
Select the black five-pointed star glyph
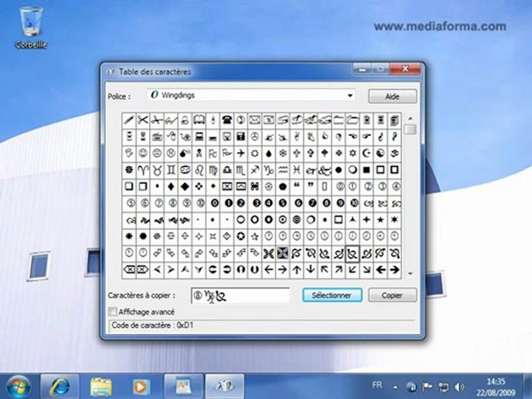point(381,220)
